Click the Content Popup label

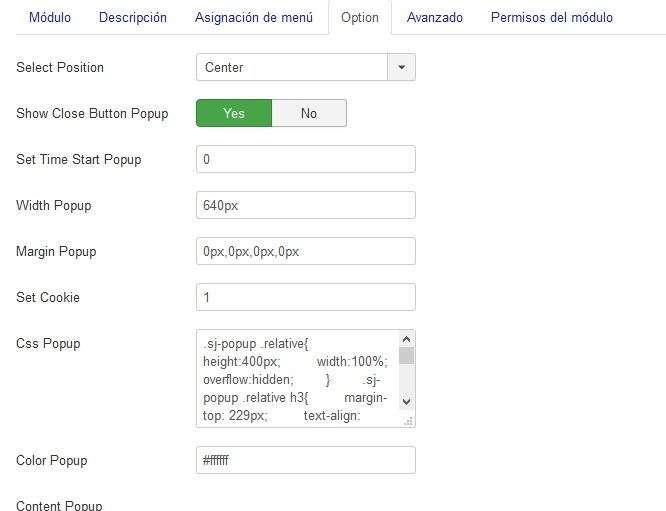59,505
